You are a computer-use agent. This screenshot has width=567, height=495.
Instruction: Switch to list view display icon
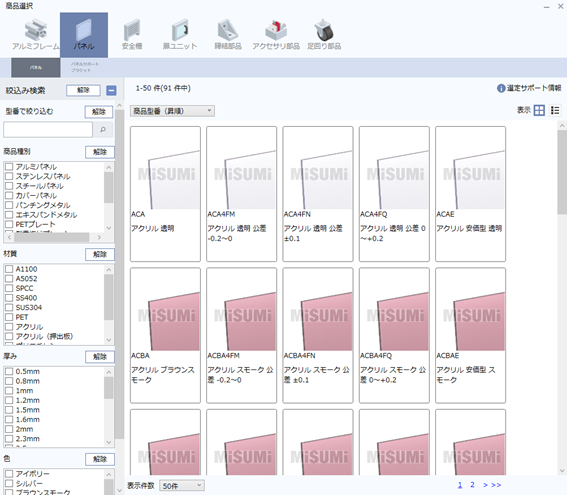click(555, 110)
